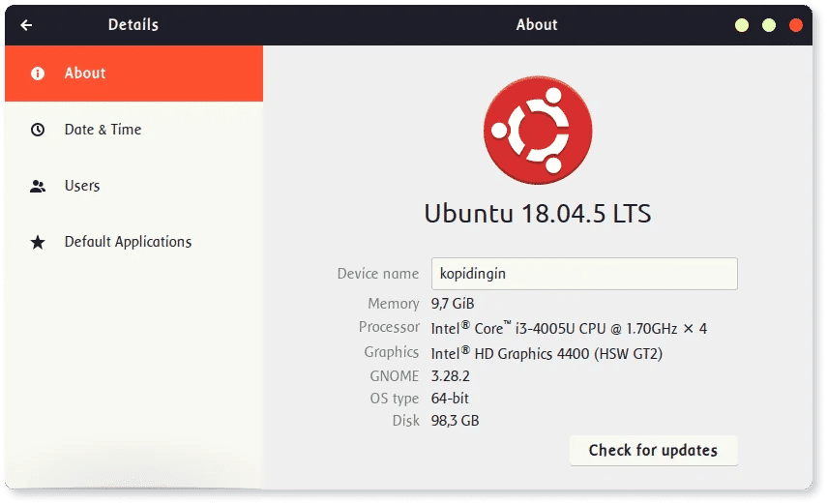Open the About sidebar item
This screenshot has width=827, height=504.
click(134, 74)
